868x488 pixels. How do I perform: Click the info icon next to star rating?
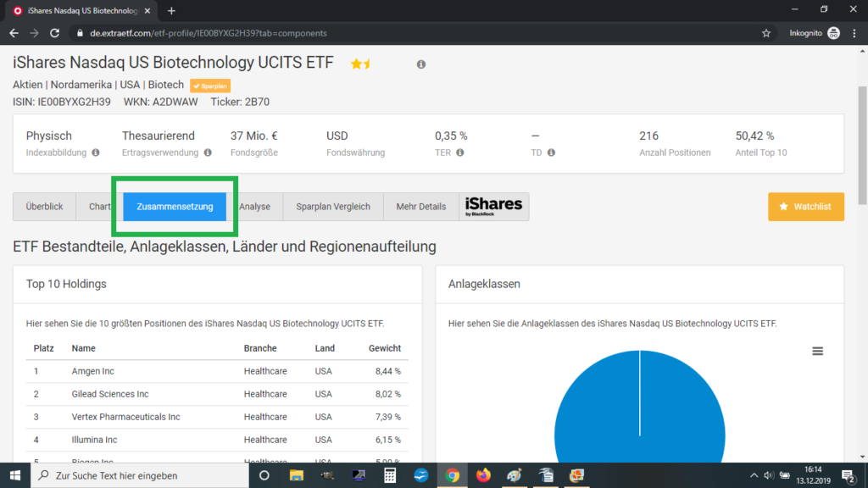click(x=421, y=64)
